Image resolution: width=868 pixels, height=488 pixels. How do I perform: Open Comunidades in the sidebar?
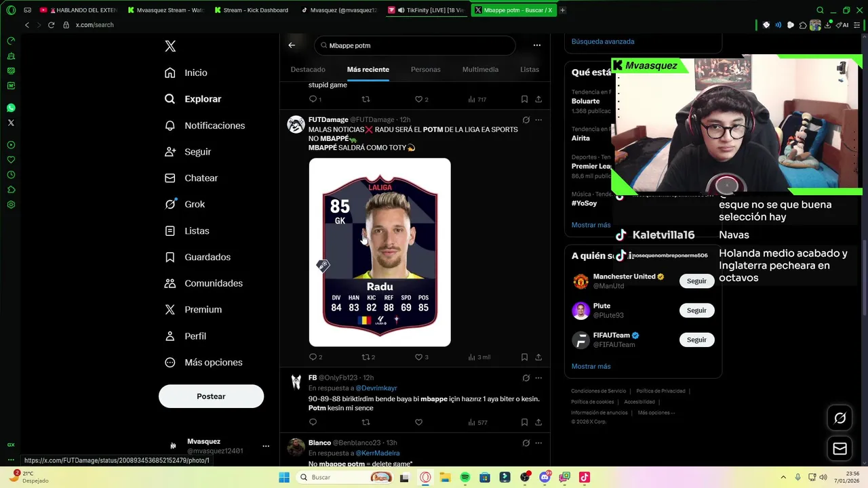[203, 283]
